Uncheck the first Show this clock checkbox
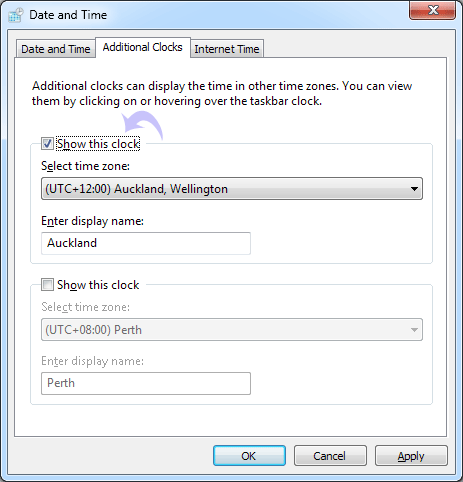 (x=47, y=144)
